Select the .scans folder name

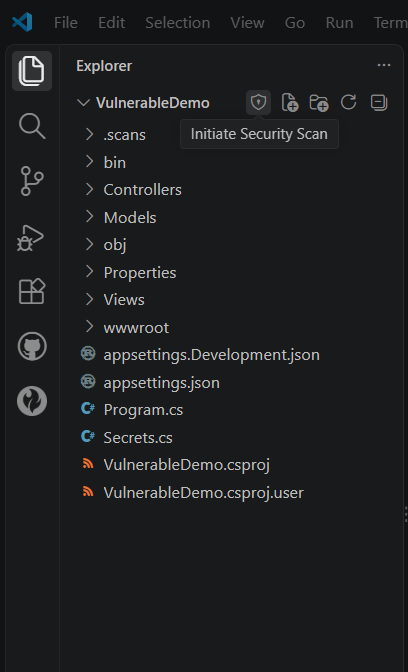[124, 135]
